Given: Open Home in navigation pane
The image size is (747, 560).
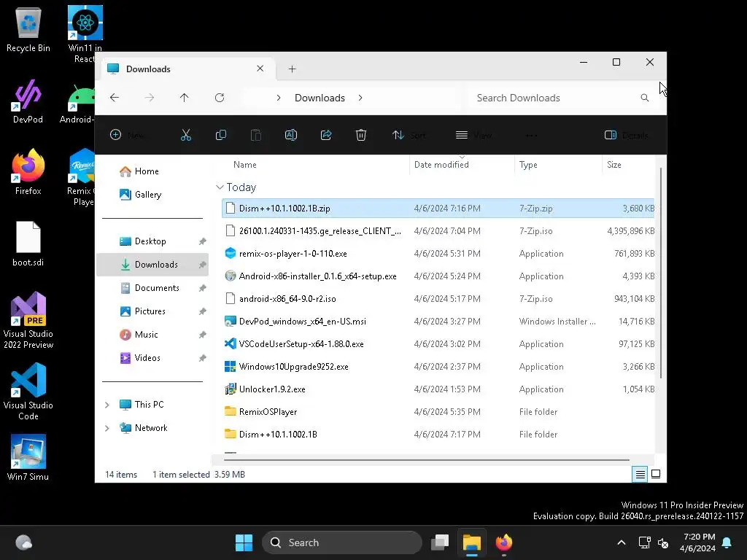Looking at the screenshot, I should pyautogui.click(x=147, y=171).
